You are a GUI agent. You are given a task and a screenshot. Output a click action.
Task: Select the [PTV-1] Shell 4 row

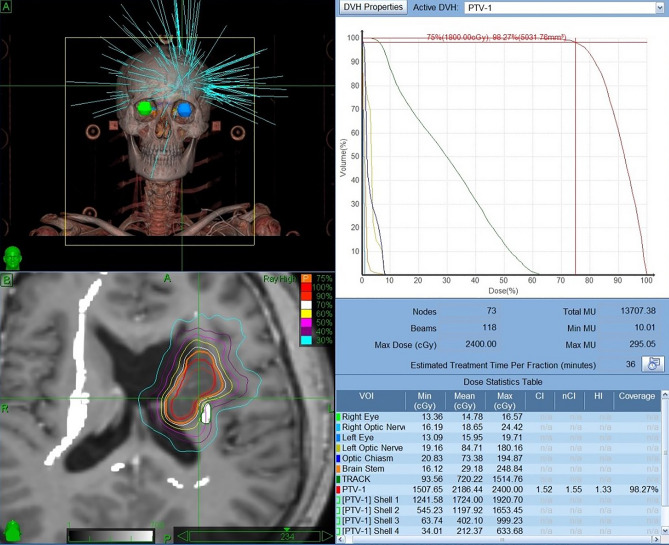click(x=498, y=531)
